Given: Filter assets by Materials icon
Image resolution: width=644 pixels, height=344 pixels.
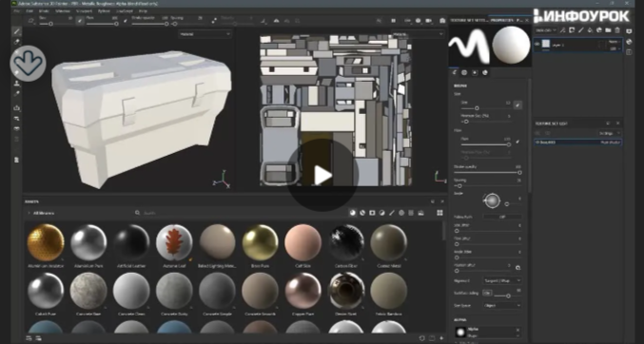Looking at the screenshot, I should (x=352, y=213).
